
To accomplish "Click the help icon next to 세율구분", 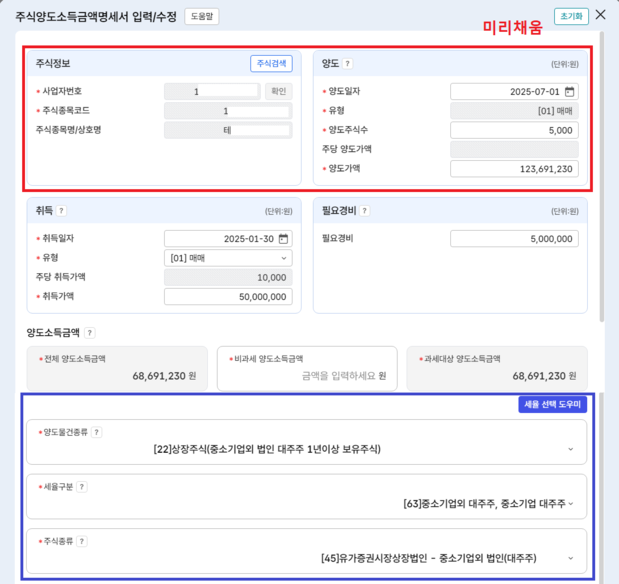I will coord(81,487).
